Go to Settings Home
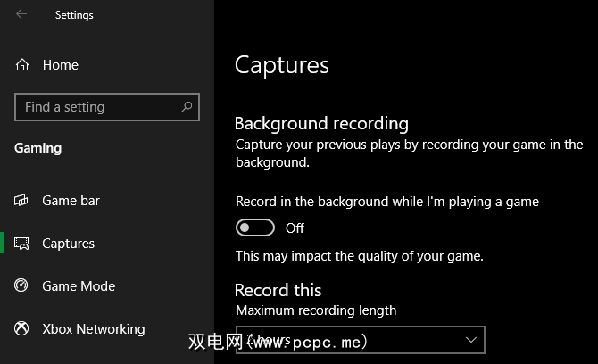Screen dimensions: 598x364 pyautogui.click(x=60, y=65)
